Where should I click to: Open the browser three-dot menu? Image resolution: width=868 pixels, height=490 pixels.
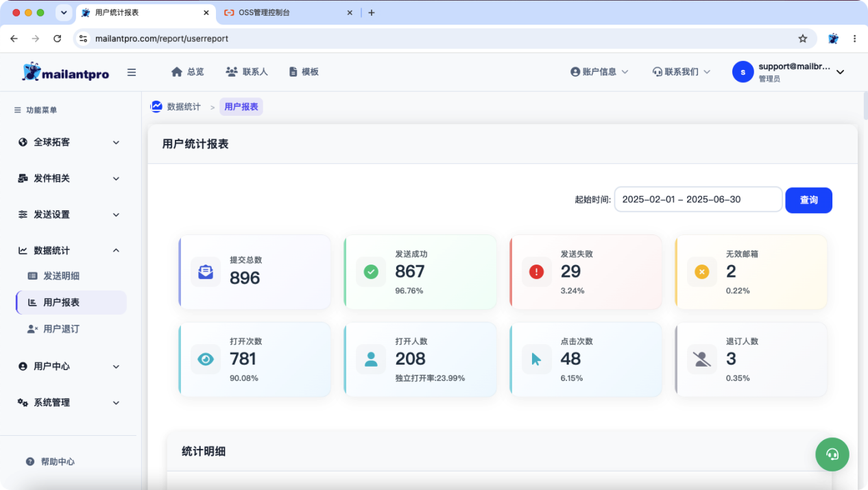click(854, 38)
